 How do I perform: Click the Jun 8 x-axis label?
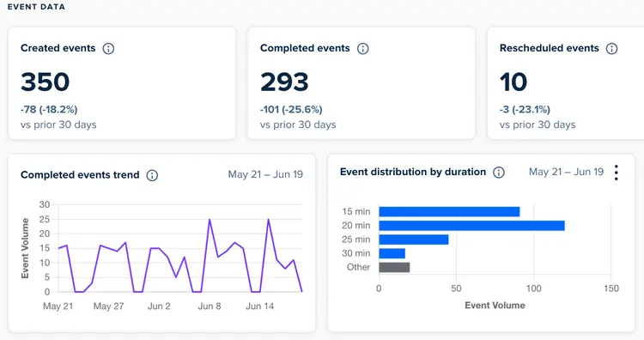(x=210, y=307)
